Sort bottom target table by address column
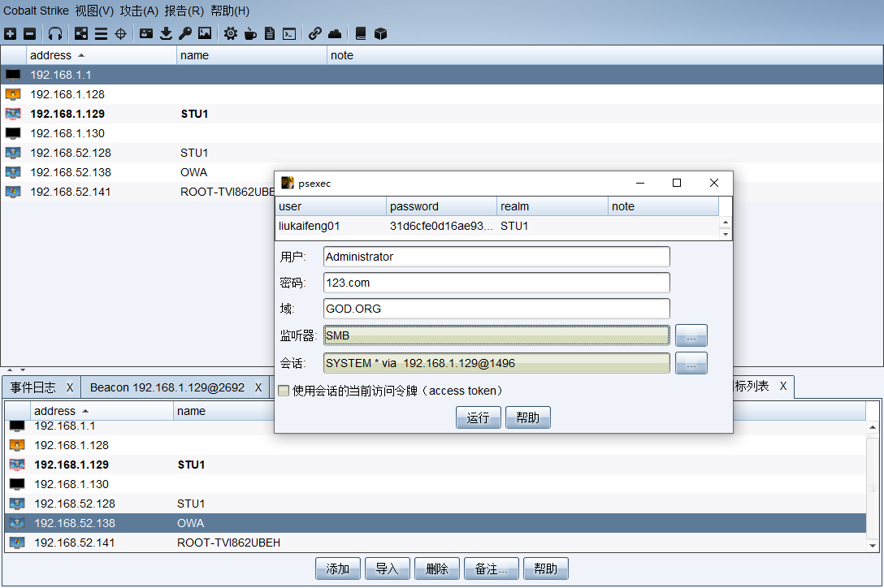Screen dimensions: 884x588 click(x=102, y=411)
